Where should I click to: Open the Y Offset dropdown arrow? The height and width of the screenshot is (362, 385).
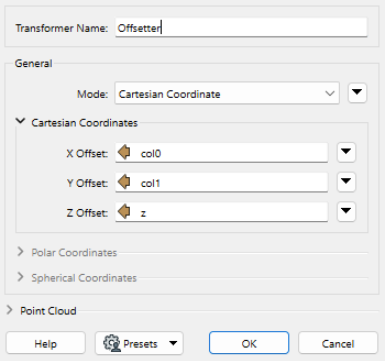click(x=346, y=182)
